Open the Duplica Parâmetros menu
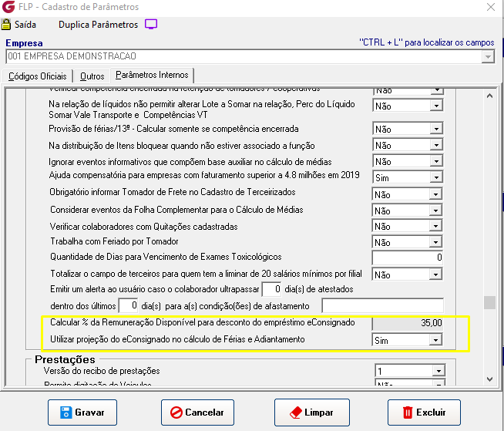The width and height of the screenshot is (504, 431). 98,25
